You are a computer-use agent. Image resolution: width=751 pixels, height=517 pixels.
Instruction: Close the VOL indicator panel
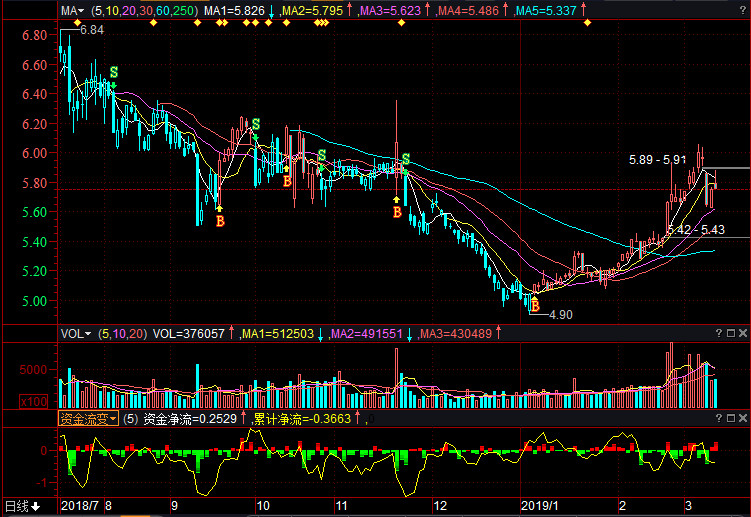743,334
